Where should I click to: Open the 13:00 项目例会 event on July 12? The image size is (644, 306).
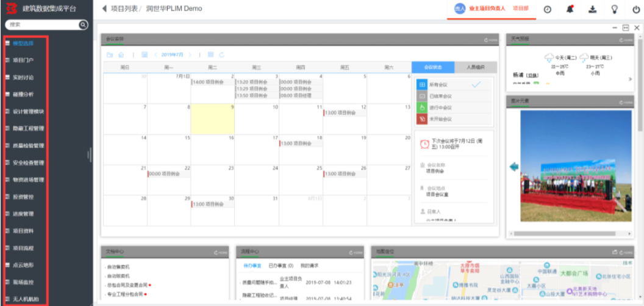point(345,113)
